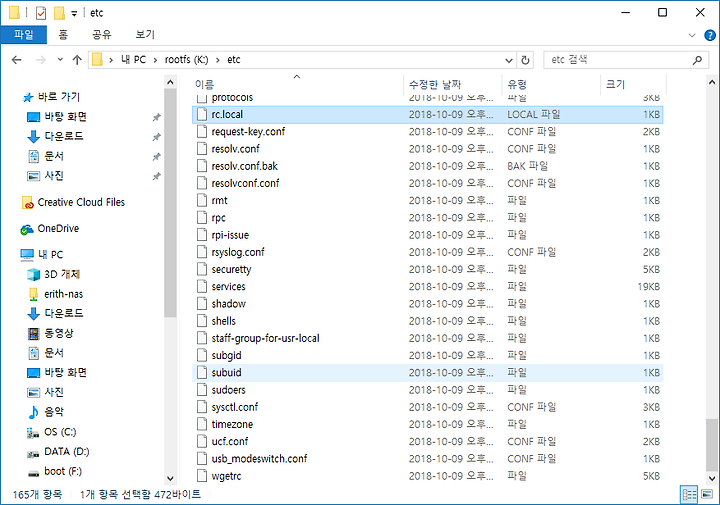Open the Help question mark icon

pyautogui.click(x=709, y=35)
